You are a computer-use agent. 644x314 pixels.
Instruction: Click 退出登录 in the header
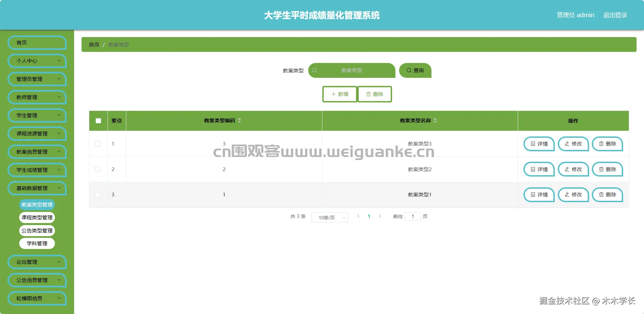pyautogui.click(x=615, y=15)
